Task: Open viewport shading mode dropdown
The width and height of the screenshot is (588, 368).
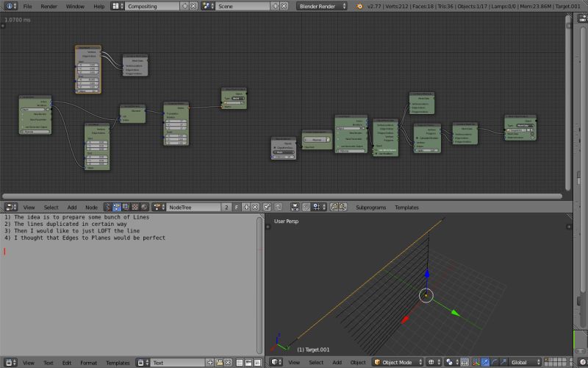Action: (434, 362)
